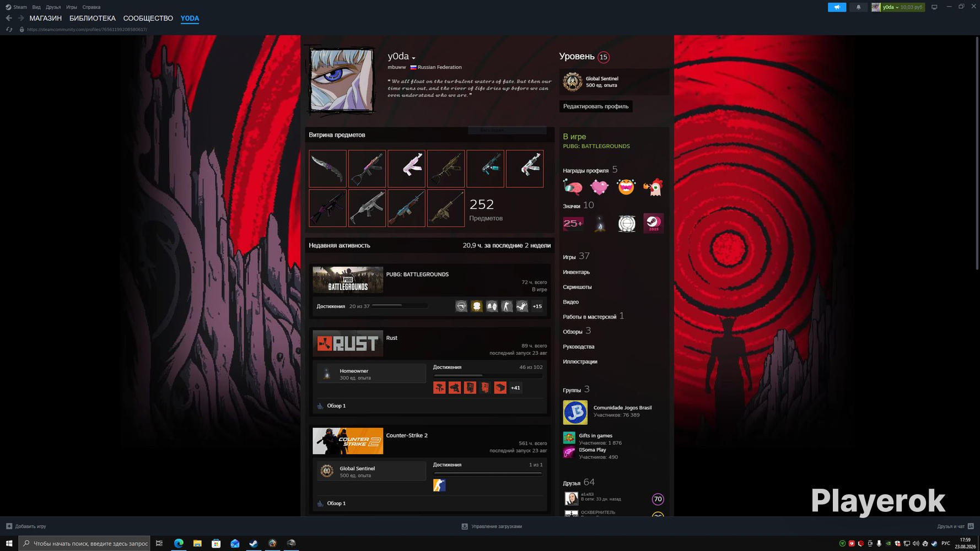
Task: Open Gifts in games group avatar
Action: [569, 438]
